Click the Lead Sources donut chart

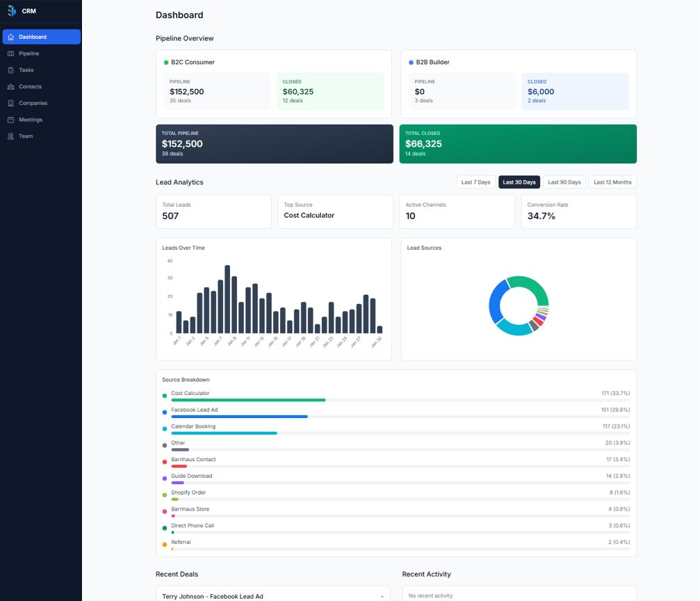[x=518, y=306]
